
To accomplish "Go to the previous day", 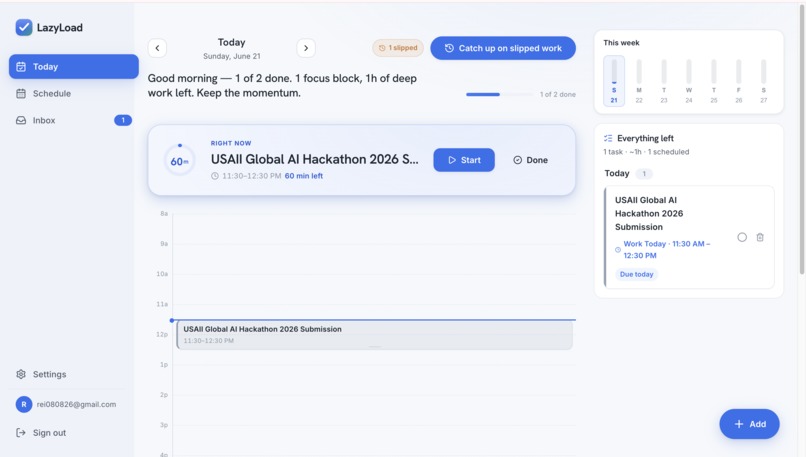I will point(157,48).
